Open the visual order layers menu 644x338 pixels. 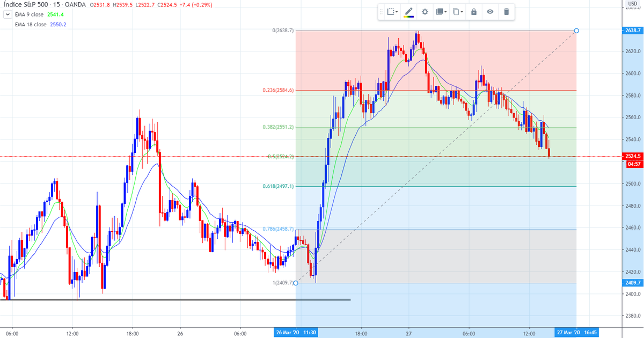(441, 11)
